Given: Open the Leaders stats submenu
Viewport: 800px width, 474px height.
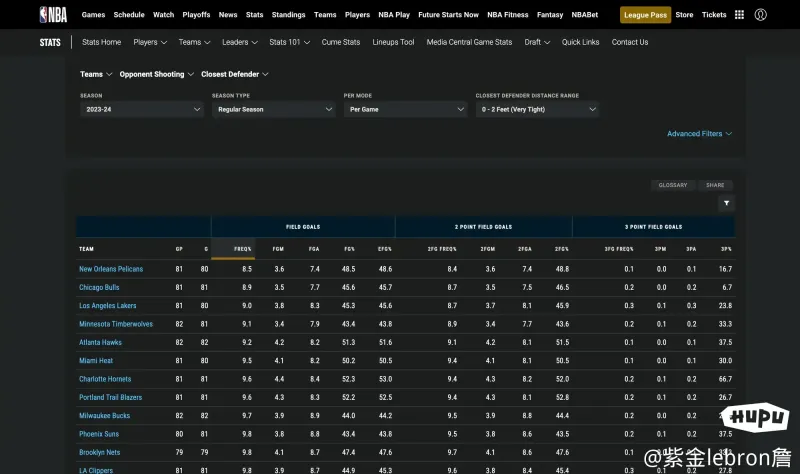Looking at the screenshot, I should (x=240, y=42).
